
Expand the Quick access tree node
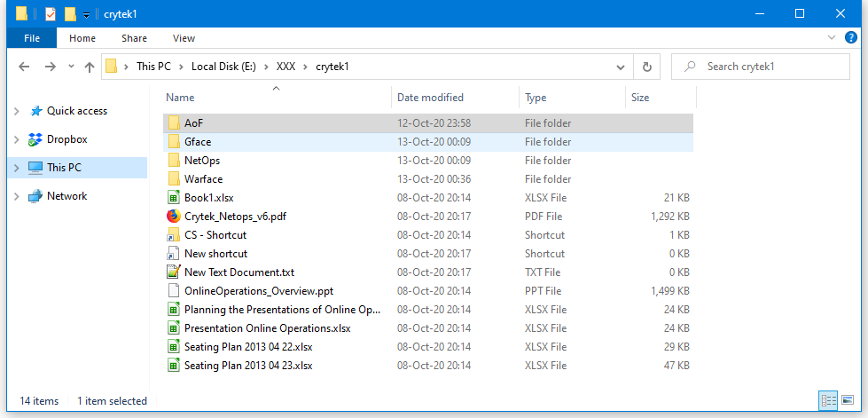point(16,112)
